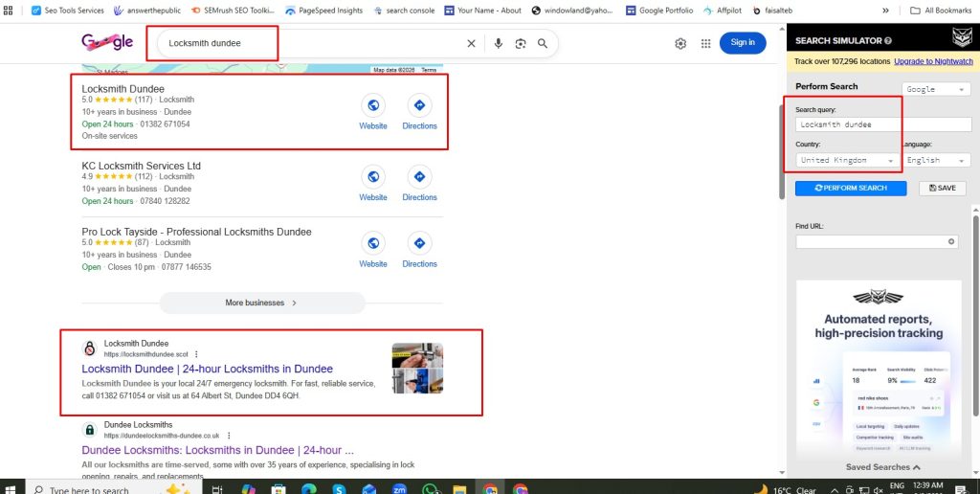This screenshot has height=494, width=980.
Task: Open Microsoft Edge from taskbar
Action: [309, 489]
